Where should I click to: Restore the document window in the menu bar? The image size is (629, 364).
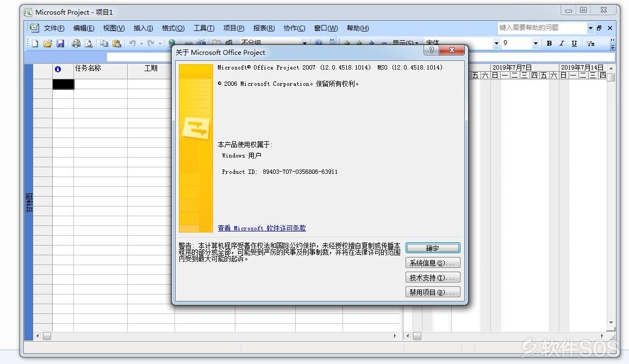(599, 28)
